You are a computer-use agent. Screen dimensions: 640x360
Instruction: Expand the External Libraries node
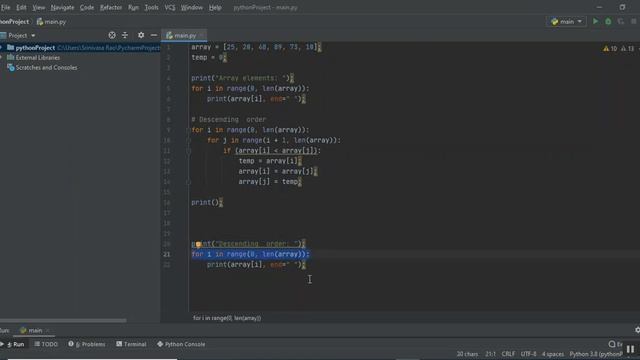point(2,58)
